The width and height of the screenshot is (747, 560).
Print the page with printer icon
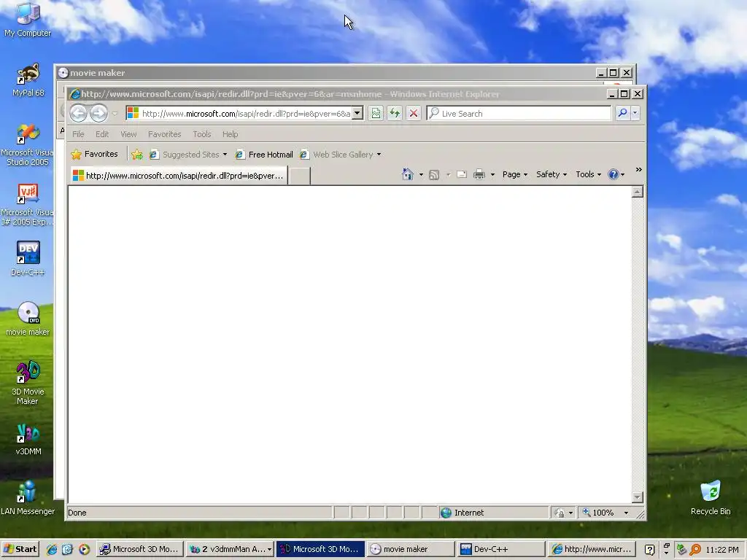click(x=479, y=175)
